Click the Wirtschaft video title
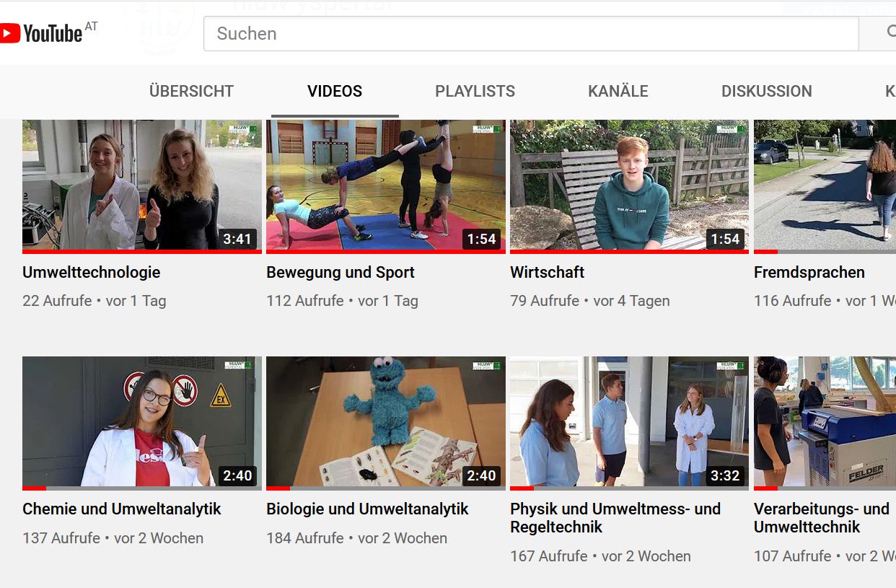This screenshot has height=588, width=896. pos(547,273)
